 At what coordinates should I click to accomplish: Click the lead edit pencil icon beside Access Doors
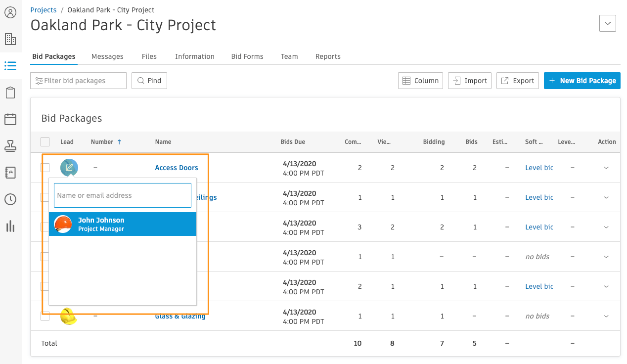click(69, 168)
